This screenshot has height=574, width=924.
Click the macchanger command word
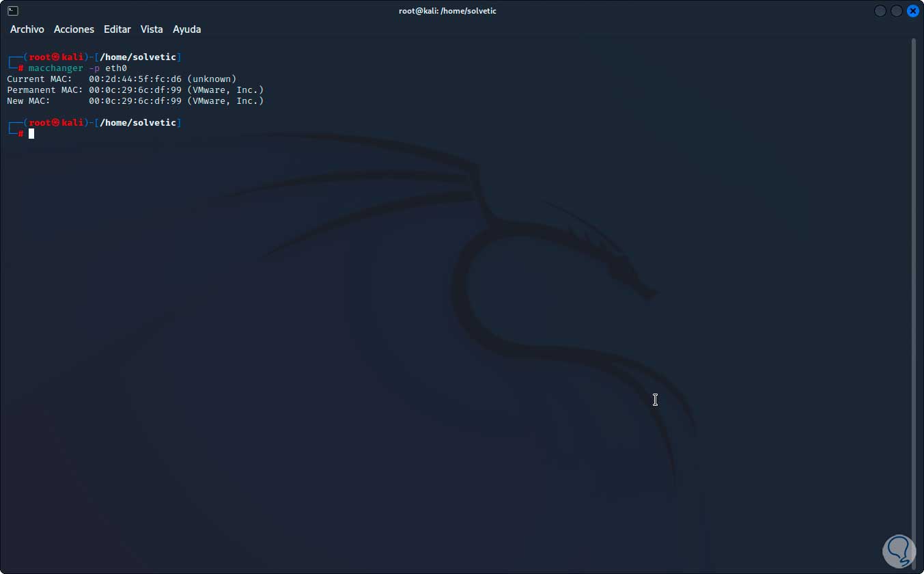click(x=56, y=68)
